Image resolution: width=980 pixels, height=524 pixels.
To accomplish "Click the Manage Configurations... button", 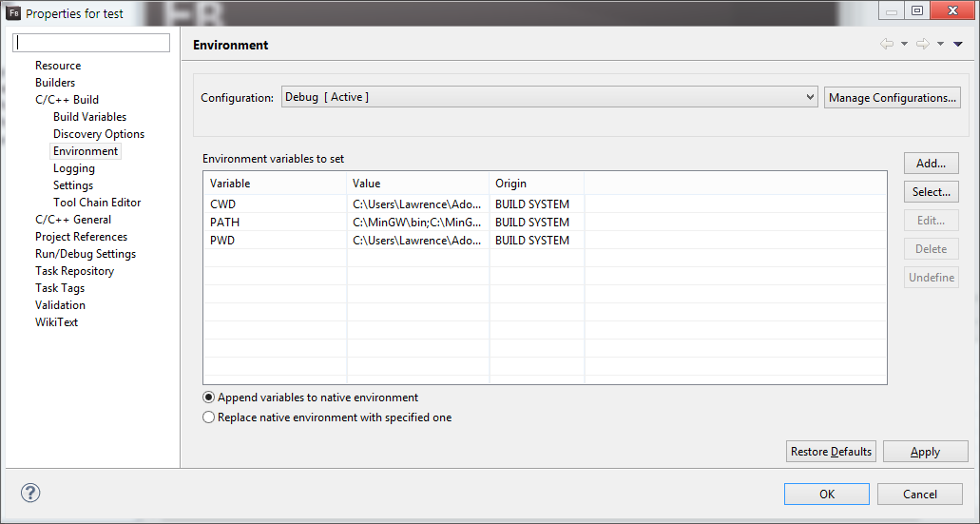I will click(892, 98).
